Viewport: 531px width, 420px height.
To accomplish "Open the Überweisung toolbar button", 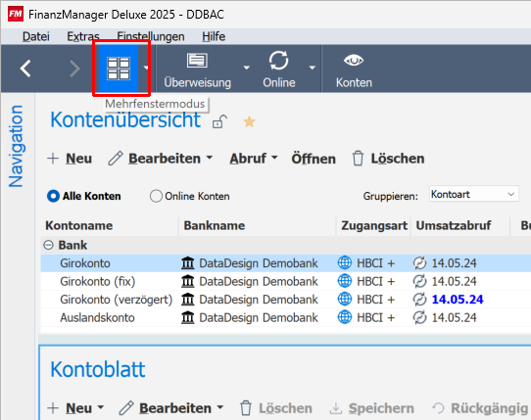I will (x=198, y=70).
